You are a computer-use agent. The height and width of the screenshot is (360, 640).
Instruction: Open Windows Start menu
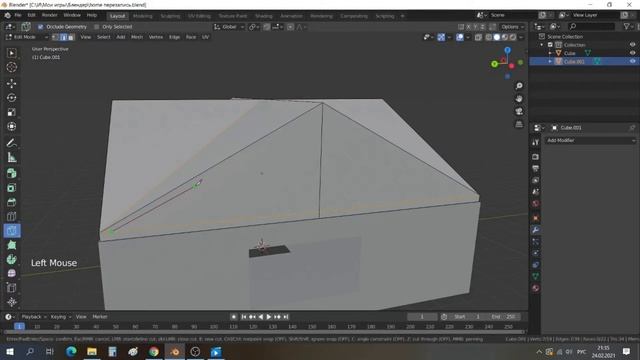(10, 351)
